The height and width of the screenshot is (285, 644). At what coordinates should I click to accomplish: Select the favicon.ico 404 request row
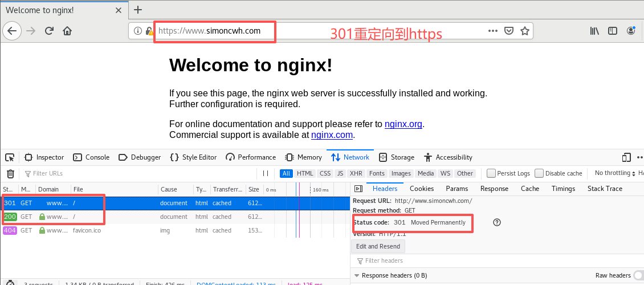pyautogui.click(x=174, y=230)
